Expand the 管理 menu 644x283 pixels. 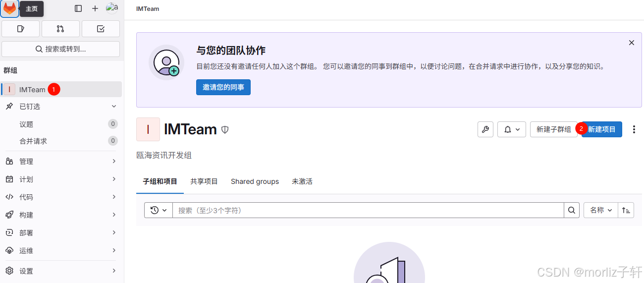coord(61,161)
